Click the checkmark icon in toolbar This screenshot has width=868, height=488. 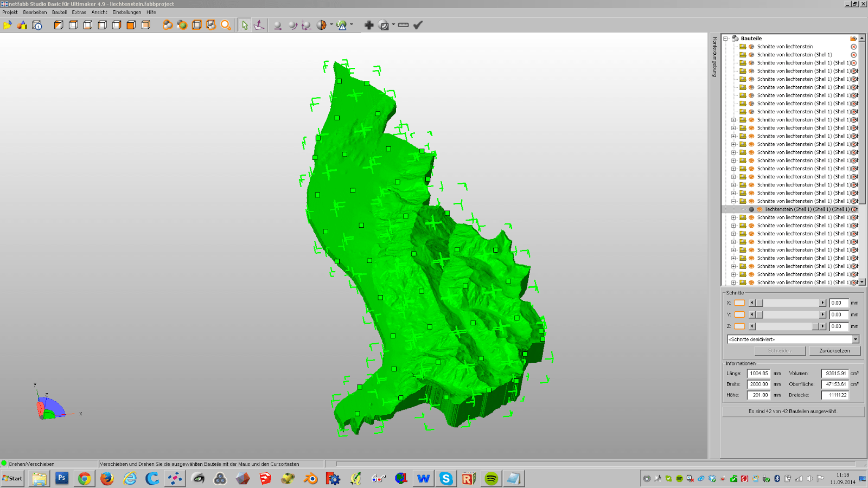pos(418,25)
